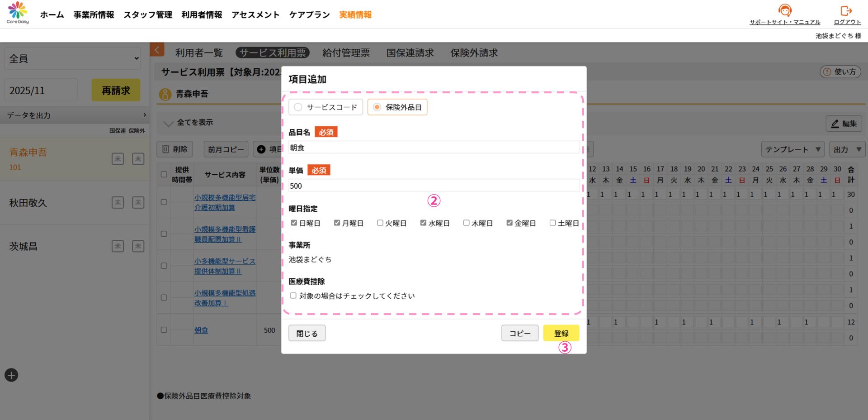Image resolution: width=868 pixels, height=420 pixels.
Task: Click the 削除 trash icon button
Action: pos(175,149)
